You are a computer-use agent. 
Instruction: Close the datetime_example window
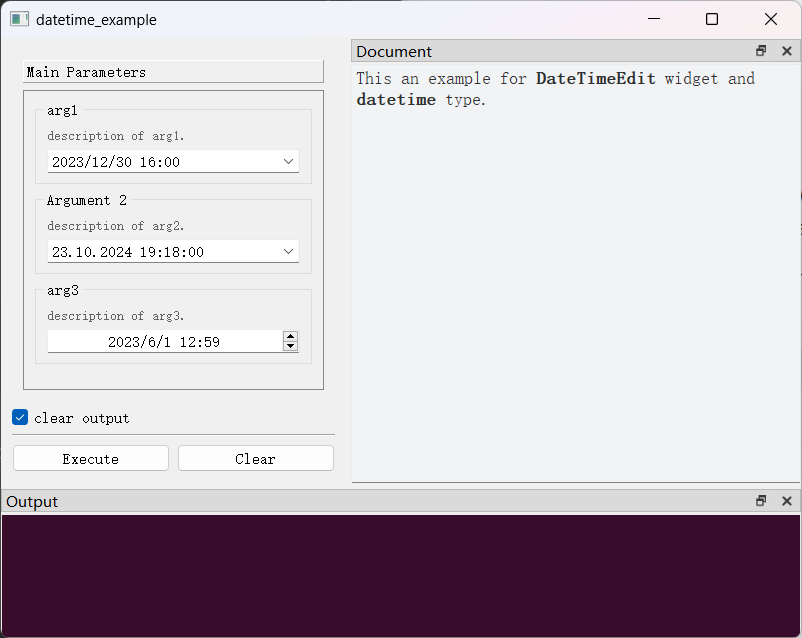tap(770, 19)
